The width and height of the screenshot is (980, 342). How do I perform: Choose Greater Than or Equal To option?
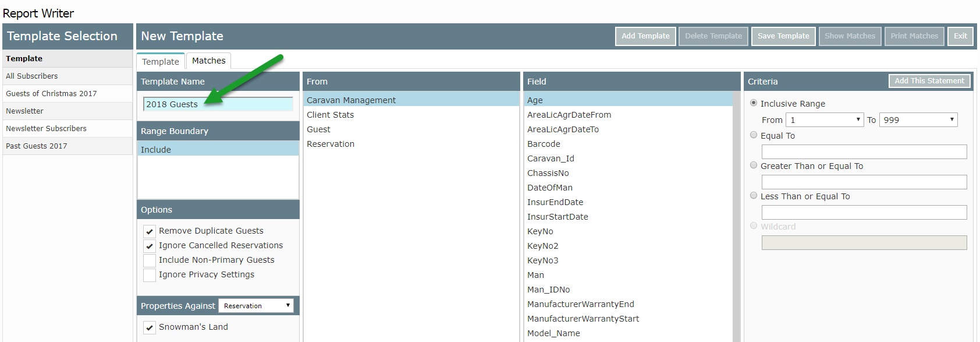pyautogui.click(x=754, y=165)
